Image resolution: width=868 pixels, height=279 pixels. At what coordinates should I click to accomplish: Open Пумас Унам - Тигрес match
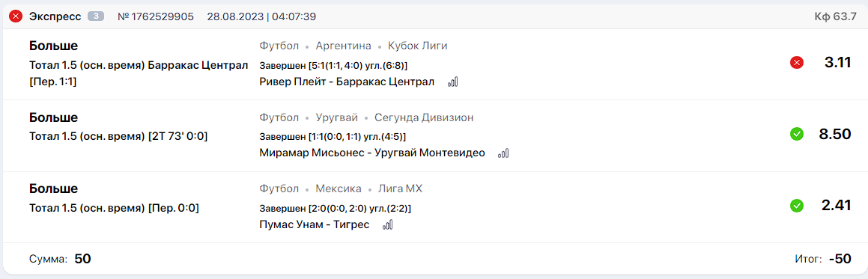[x=314, y=225]
